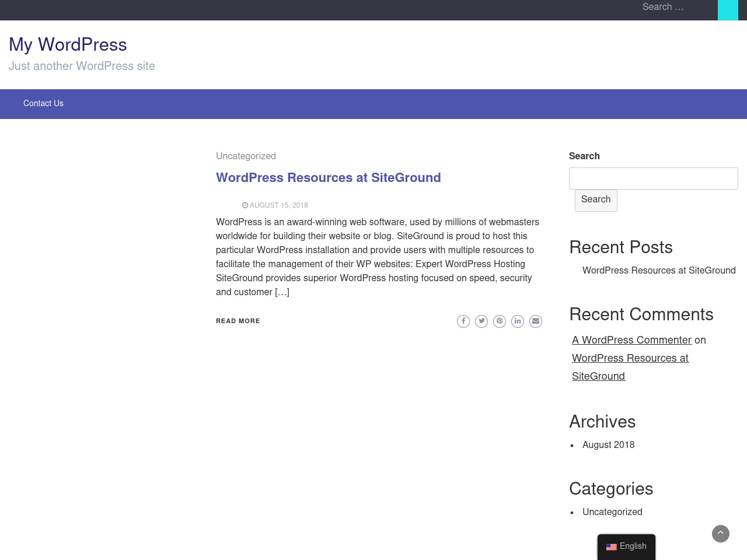Click the Categories heading
Screen dimensions: 747x560
[x=611, y=489]
